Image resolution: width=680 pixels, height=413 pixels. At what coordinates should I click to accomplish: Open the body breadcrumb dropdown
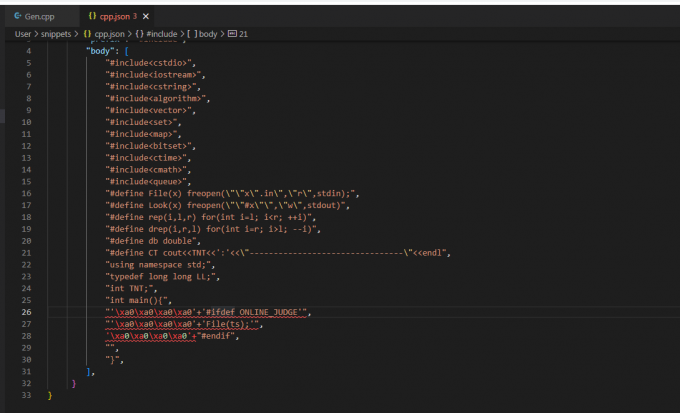[207, 34]
